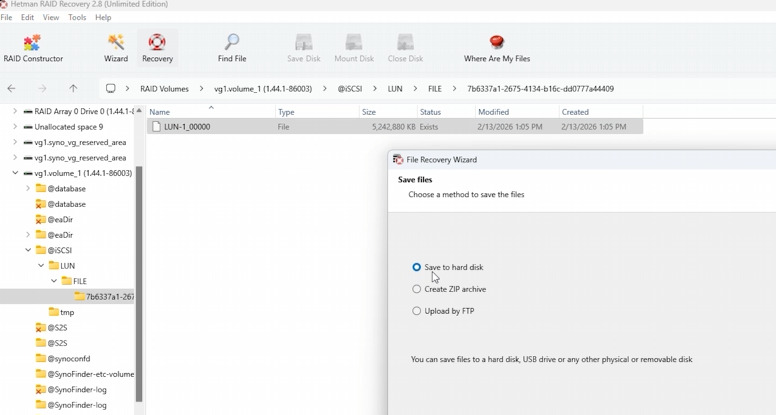776x415 pixels.
Task: Open Where Are My Files button
Action: point(496,48)
